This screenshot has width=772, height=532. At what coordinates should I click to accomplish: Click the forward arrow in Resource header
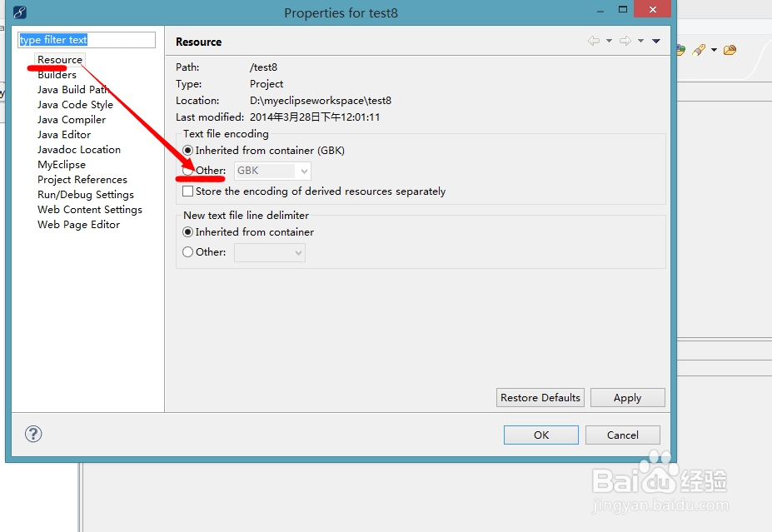(x=625, y=41)
